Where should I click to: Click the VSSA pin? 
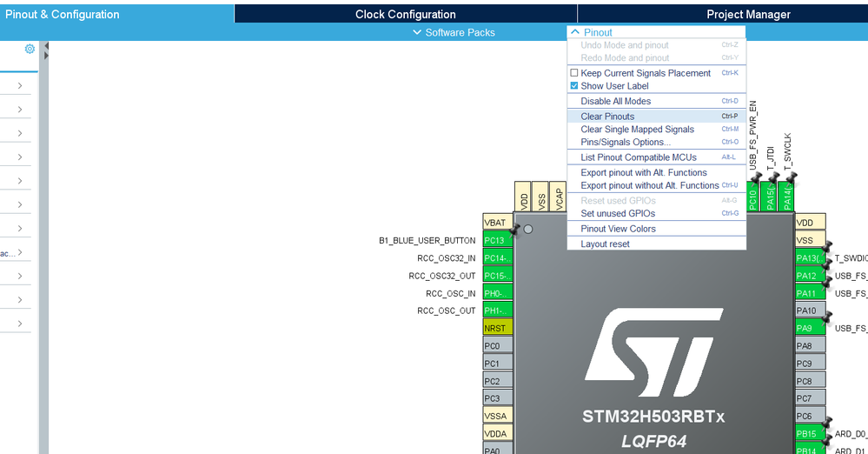(x=498, y=416)
